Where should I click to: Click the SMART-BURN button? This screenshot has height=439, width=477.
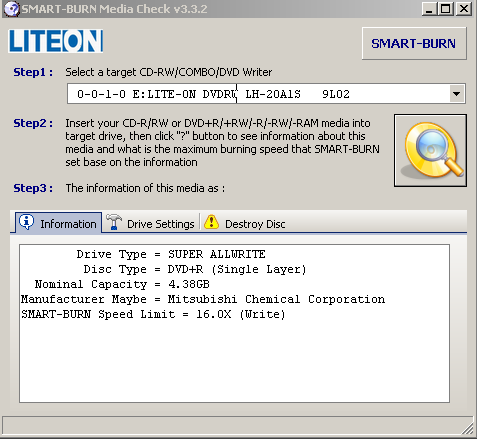coord(414,43)
